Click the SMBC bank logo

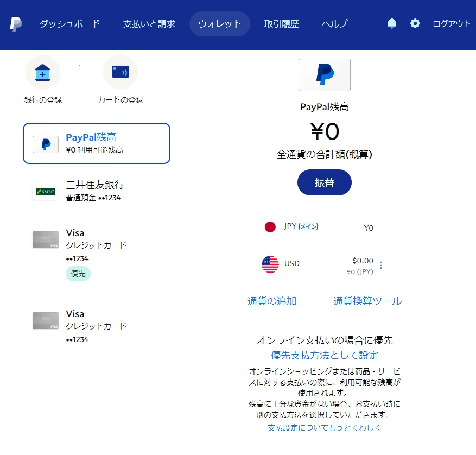[x=46, y=192]
